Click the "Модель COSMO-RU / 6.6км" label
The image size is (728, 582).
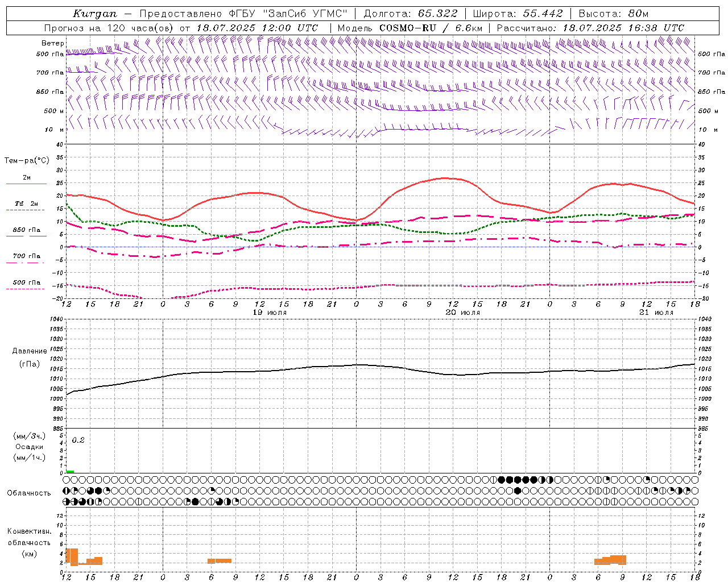410,28
